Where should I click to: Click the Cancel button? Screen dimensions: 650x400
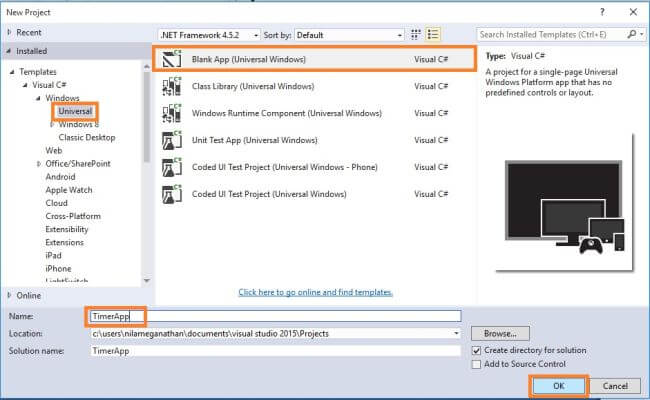click(615, 386)
